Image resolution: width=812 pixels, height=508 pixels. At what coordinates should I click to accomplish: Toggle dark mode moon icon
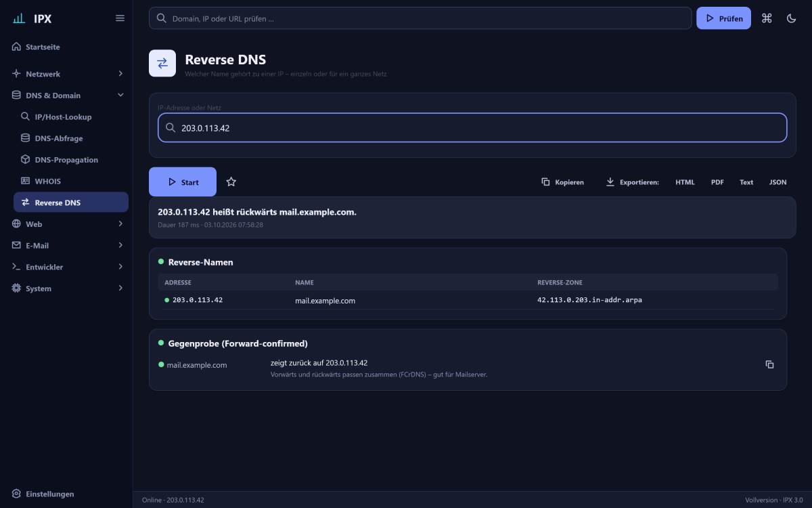(791, 18)
